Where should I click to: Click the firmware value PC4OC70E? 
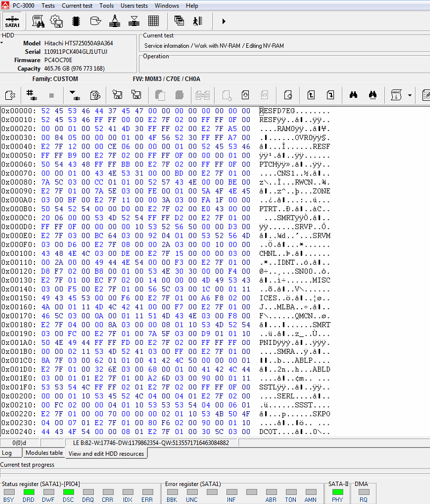point(58,60)
